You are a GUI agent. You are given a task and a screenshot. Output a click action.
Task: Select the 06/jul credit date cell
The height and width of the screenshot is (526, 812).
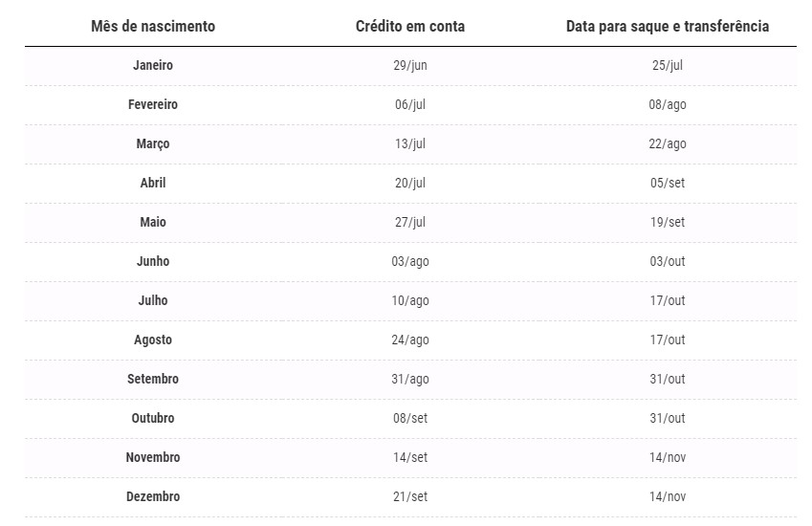410,105
